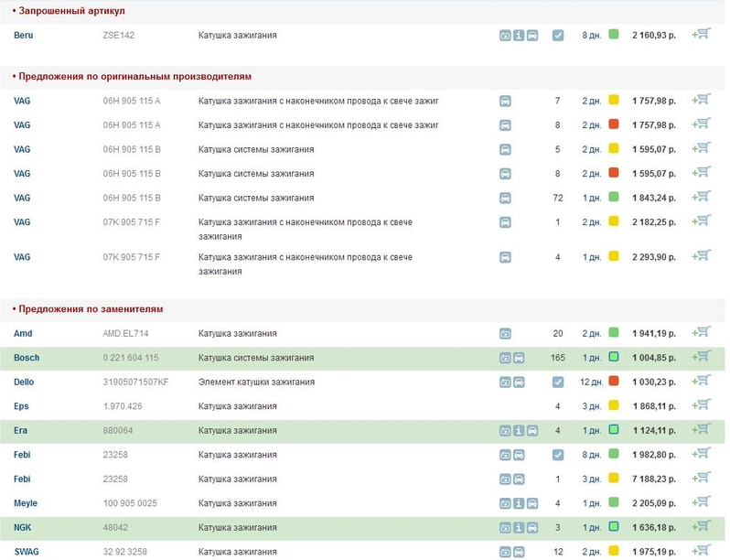This screenshot has height=560, width=730.
Task: Open the Beru brand link
Action: 23,36
